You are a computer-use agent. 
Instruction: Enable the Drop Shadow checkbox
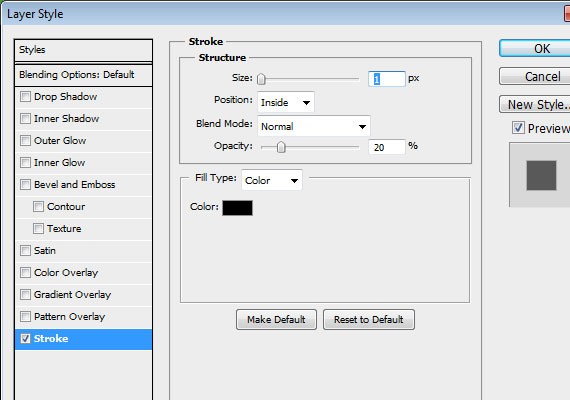(25, 97)
